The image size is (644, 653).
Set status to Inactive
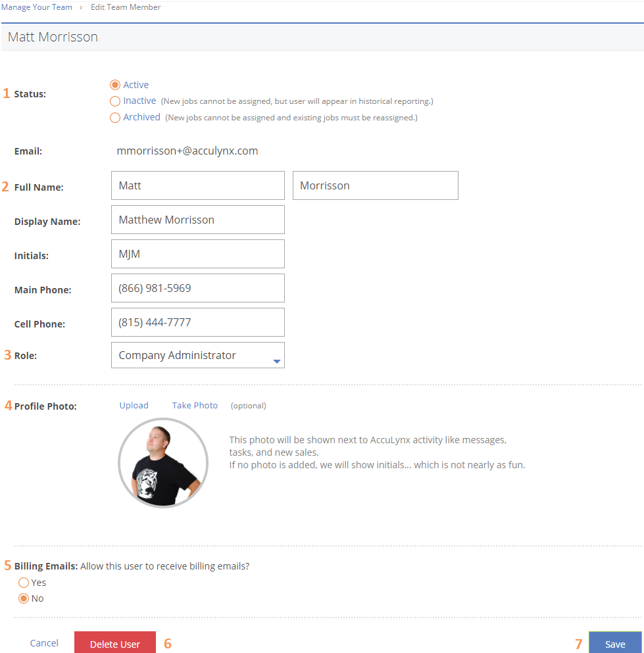(x=115, y=101)
